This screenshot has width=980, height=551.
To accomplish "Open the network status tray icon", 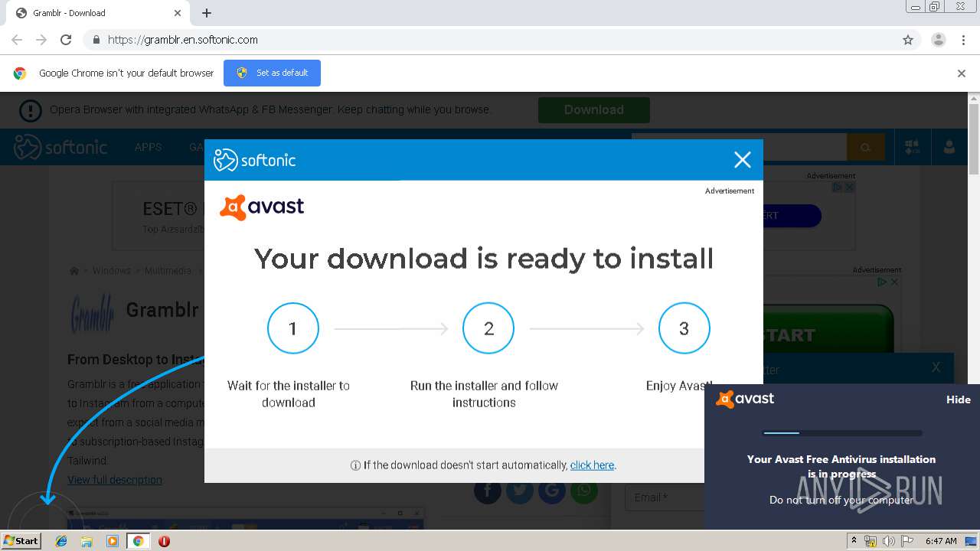I will pyautogui.click(x=871, y=541).
